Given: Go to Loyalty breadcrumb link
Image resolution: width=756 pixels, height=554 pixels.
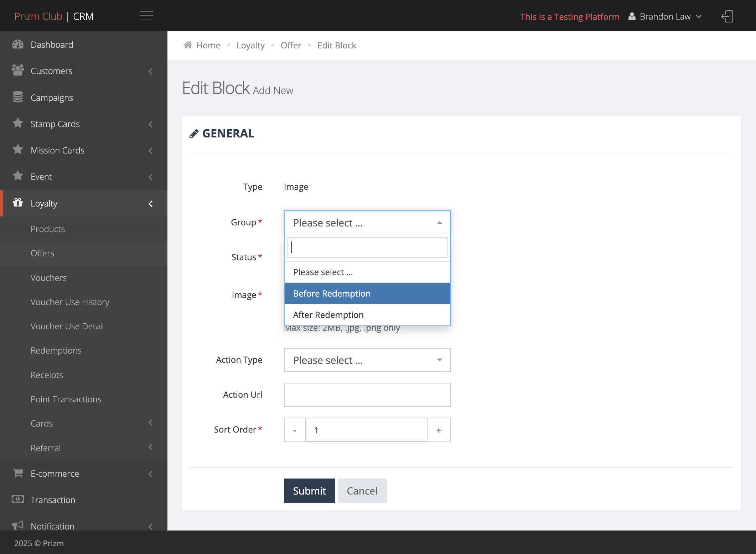Looking at the screenshot, I should (250, 45).
